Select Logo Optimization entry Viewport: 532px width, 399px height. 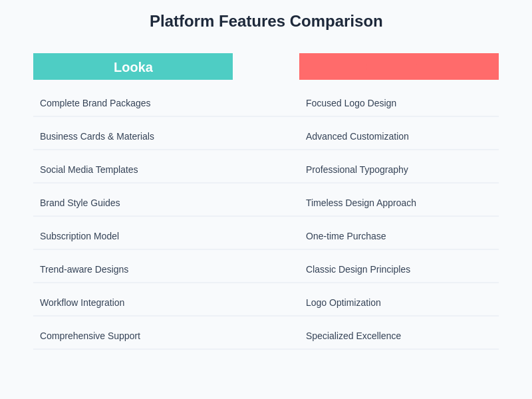tap(343, 303)
